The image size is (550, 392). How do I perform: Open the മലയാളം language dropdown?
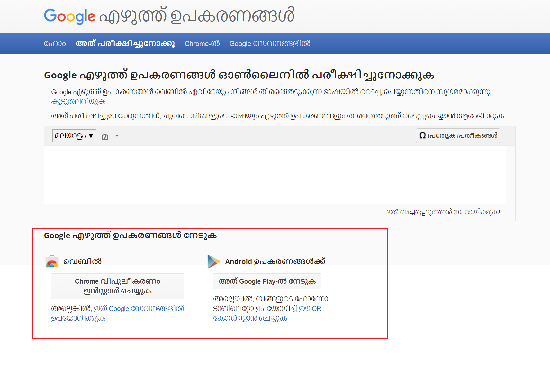74,135
